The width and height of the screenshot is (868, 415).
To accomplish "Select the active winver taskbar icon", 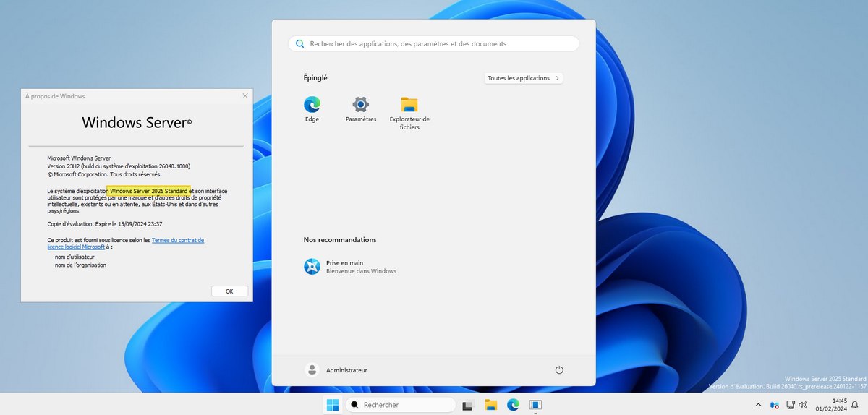I will click(x=535, y=405).
